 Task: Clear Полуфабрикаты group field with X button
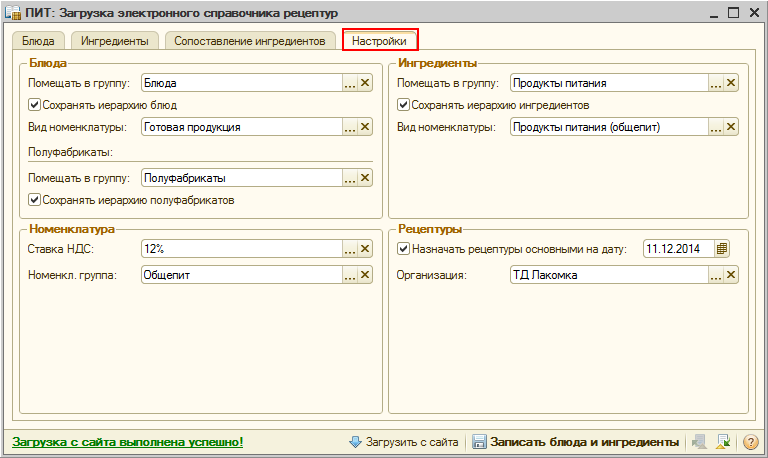364,177
